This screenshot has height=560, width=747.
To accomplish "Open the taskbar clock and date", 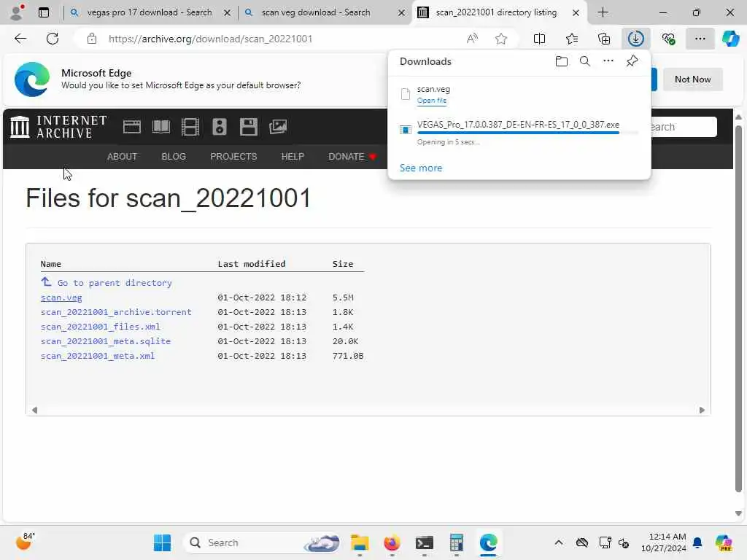I will pyautogui.click(x=663, y=542).
